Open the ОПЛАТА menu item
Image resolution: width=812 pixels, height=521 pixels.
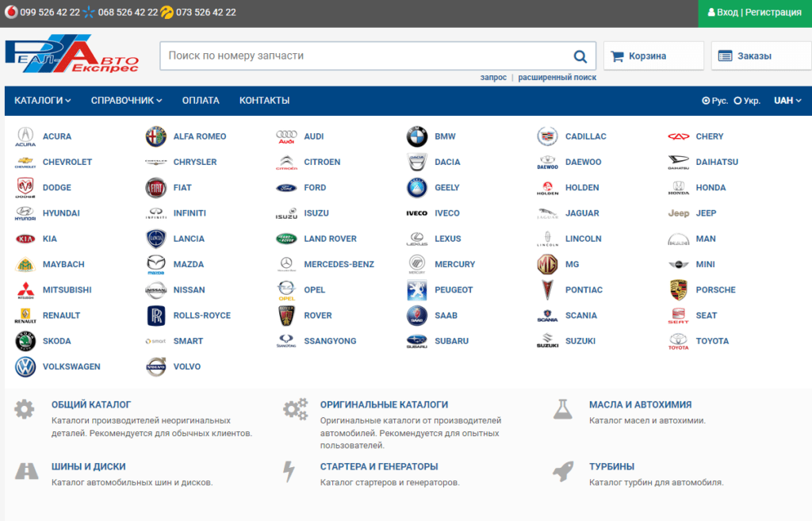click(201, 101)
